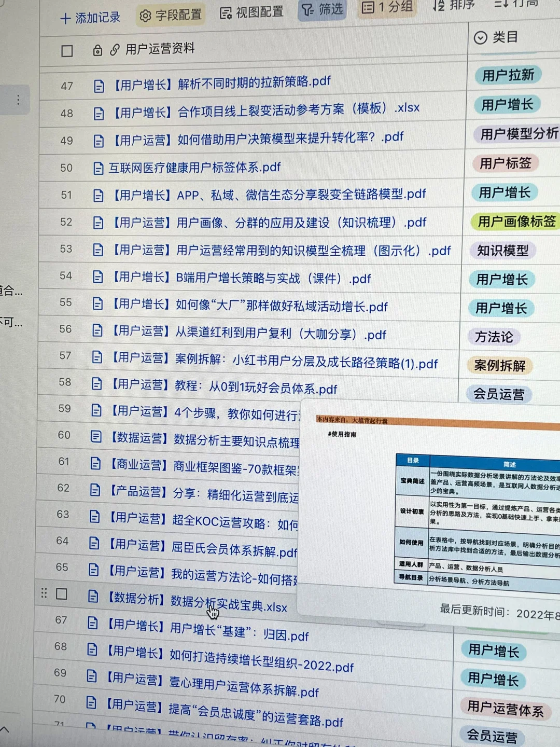Open file icon of 合作项目线上裂变活动参考方案 row
This screenshot has width=560, height=747.
click(99, 114)
